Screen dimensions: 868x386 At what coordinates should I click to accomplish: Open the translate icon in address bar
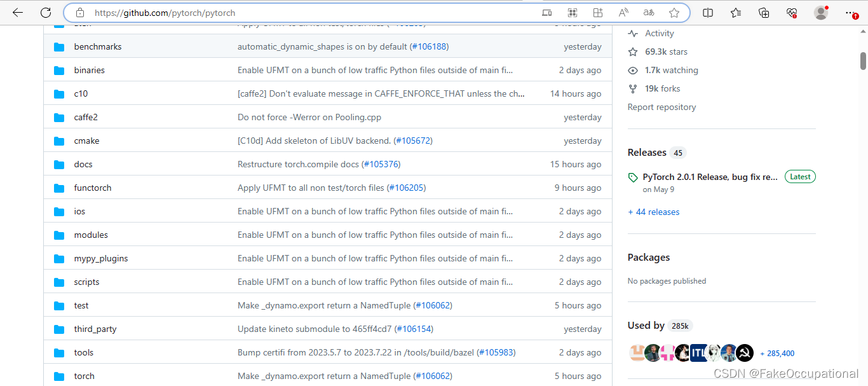click(x=649, y=13)
